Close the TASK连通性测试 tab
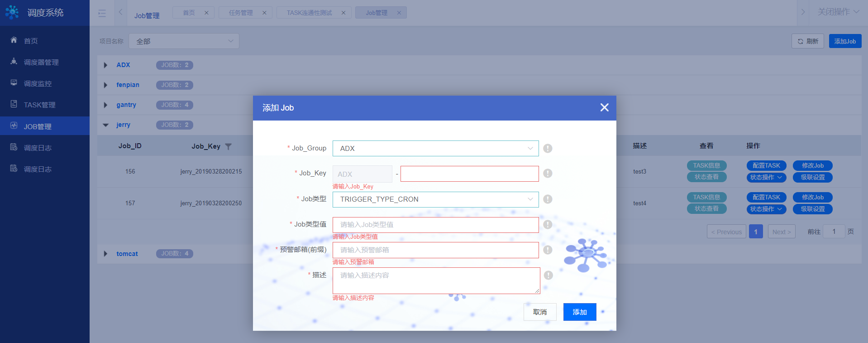This screenshot has width=868, height=343. pos(343,13)
